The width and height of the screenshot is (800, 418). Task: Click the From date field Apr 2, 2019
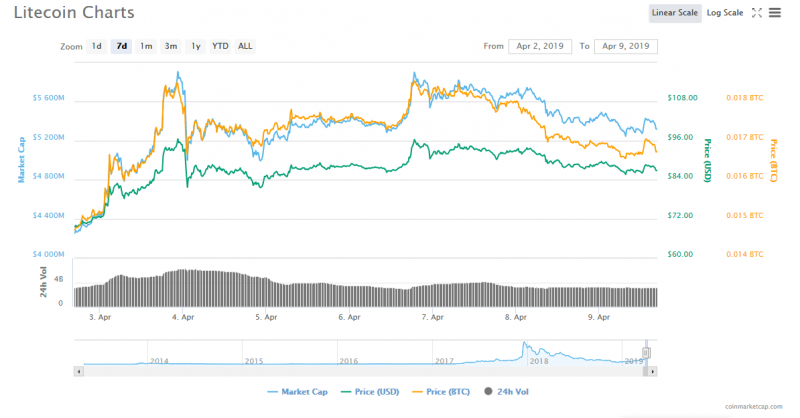pyautogui.click(x=540, y=46)
